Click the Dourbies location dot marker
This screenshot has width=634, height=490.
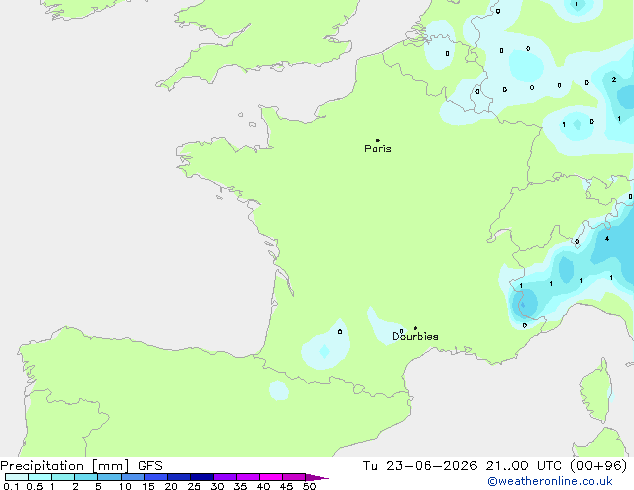click(x=415, y=328)
